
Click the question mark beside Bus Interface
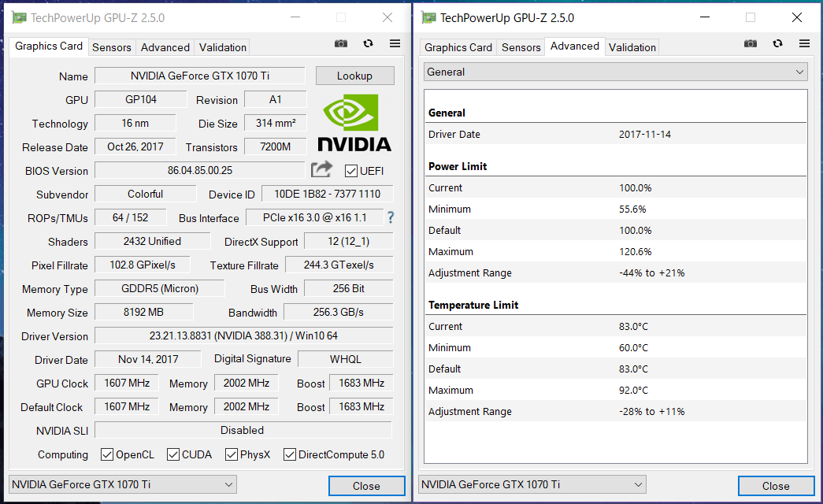tap(391, 217)
